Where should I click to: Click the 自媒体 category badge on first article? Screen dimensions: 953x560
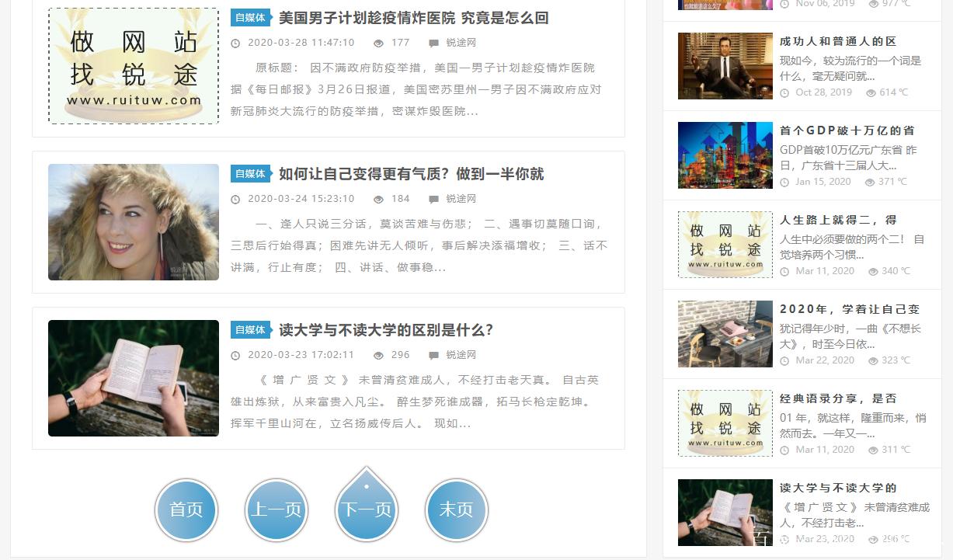click(250, 17)
